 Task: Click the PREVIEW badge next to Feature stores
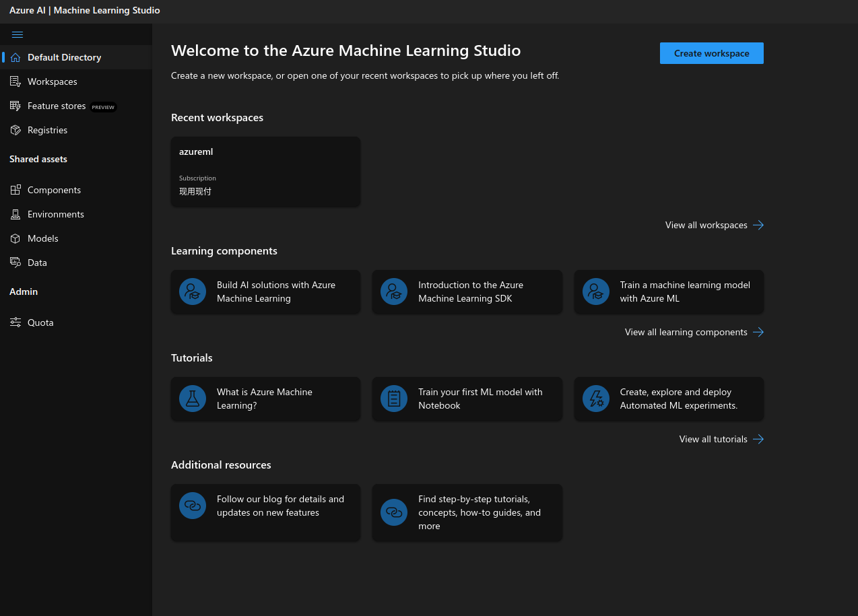[103, 107]
